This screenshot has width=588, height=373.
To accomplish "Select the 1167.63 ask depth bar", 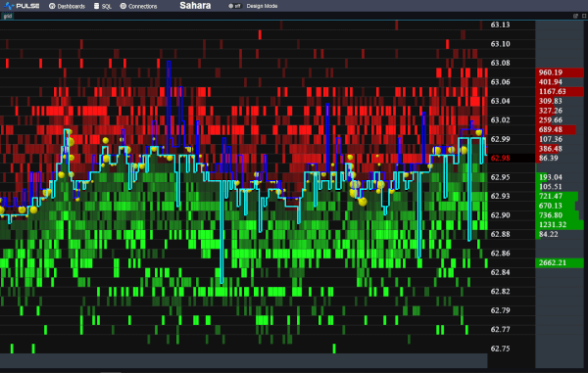I will click(560, 92).
